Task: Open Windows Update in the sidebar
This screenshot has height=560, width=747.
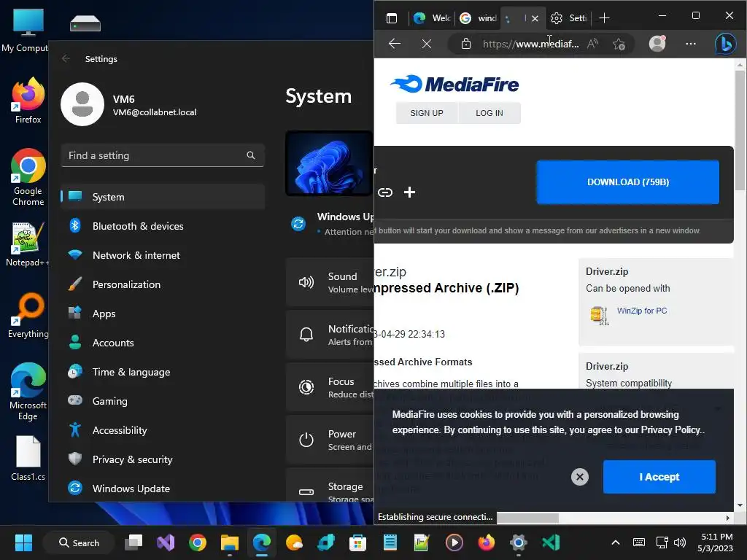Action: coord(163,489)
